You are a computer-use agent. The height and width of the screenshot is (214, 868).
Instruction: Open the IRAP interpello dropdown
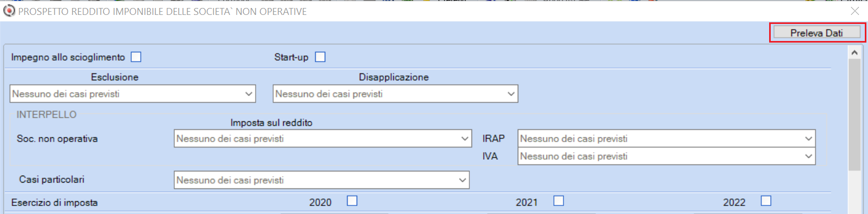(x=667, y=138)
